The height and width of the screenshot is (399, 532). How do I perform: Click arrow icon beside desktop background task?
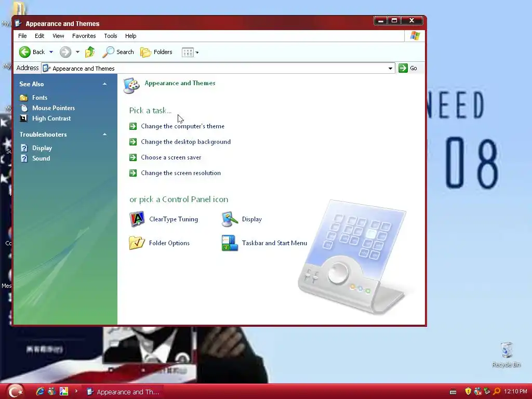(x=133, y=142)
